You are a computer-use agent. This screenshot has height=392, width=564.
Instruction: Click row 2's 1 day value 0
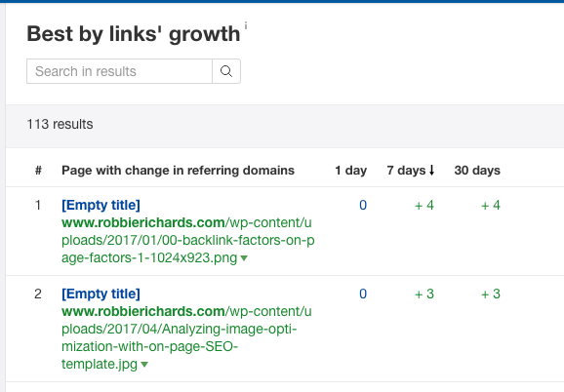(363, 294)
